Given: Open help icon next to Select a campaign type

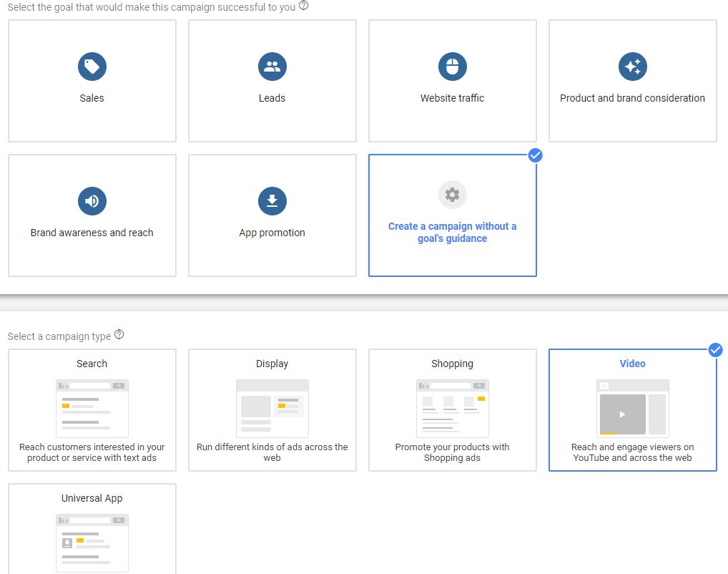Looking at the screenshot, I should [119, 334].
